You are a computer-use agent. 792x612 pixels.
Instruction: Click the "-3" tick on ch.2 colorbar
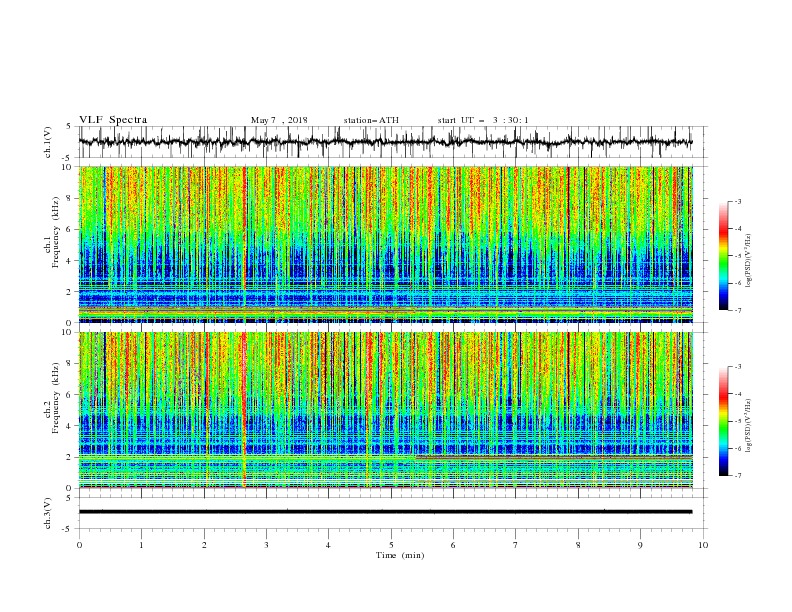point(737,367)
